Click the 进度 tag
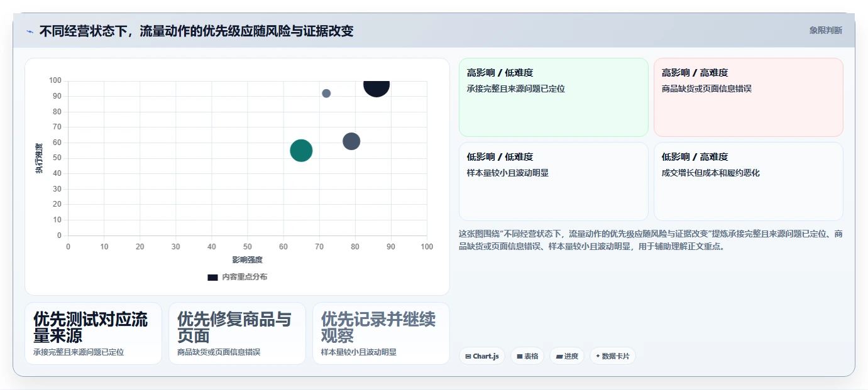868x390 pixels. [567, 356]
